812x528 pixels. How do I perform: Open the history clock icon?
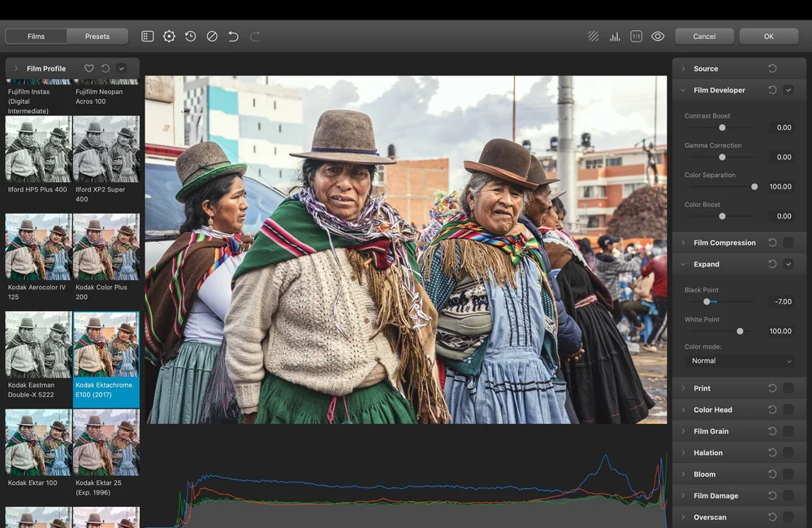[191, 37]
